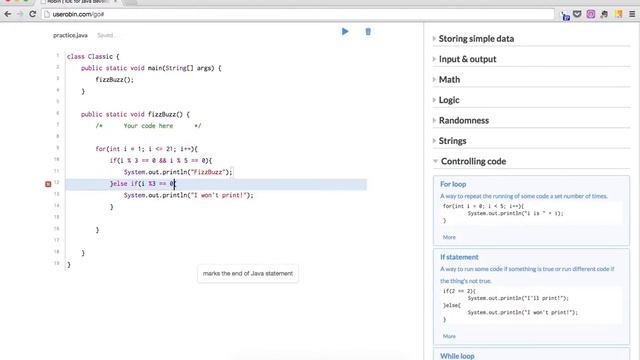Click the class Classic line of code
Image resolution: width=640 pixels, height=360 pixels.
(93, 57)
